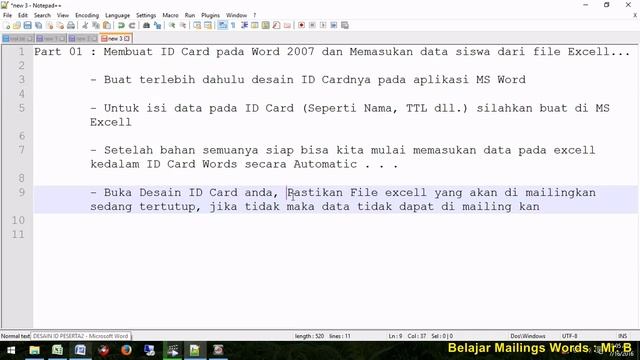Open the Macro menu
This screenshot has height=360, width=640.
pos(170,15)
